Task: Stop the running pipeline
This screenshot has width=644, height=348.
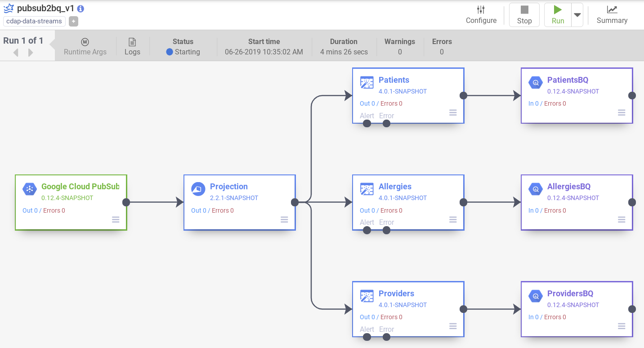Action: pyautogui.click(x=524, y=15)
